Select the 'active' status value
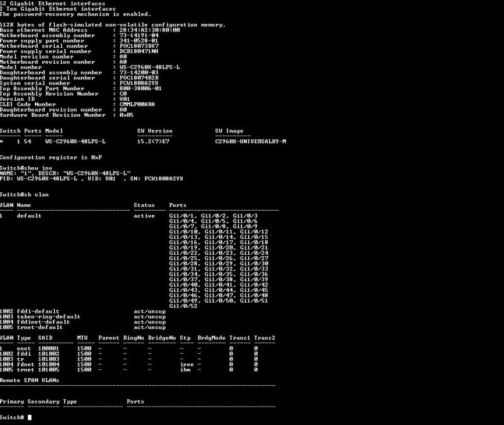Image resolution: width=504 pixels, height=425 pixels. pyautogui.click(x=144, y=216)
